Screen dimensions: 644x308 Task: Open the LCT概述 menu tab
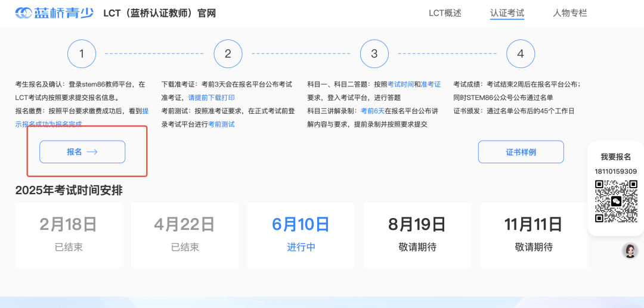[445, 13]
